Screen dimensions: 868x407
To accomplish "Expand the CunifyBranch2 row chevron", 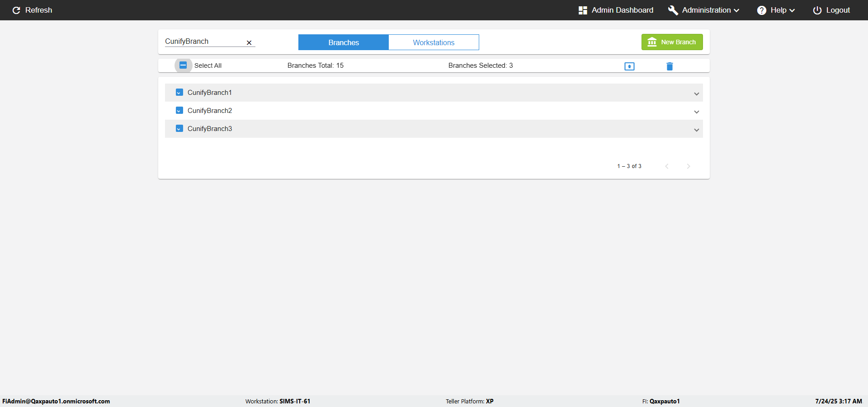I will pyautogui.click(x=697, y=112).
